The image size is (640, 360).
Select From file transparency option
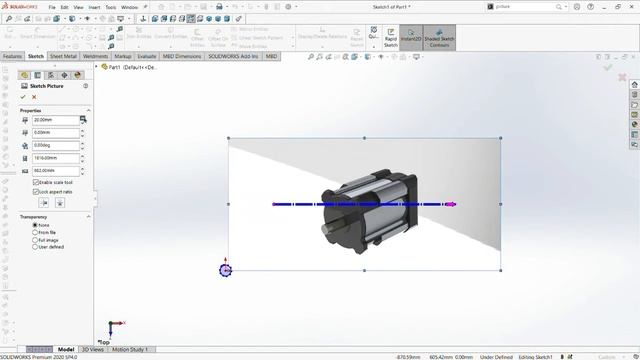[x=35, y=232]
